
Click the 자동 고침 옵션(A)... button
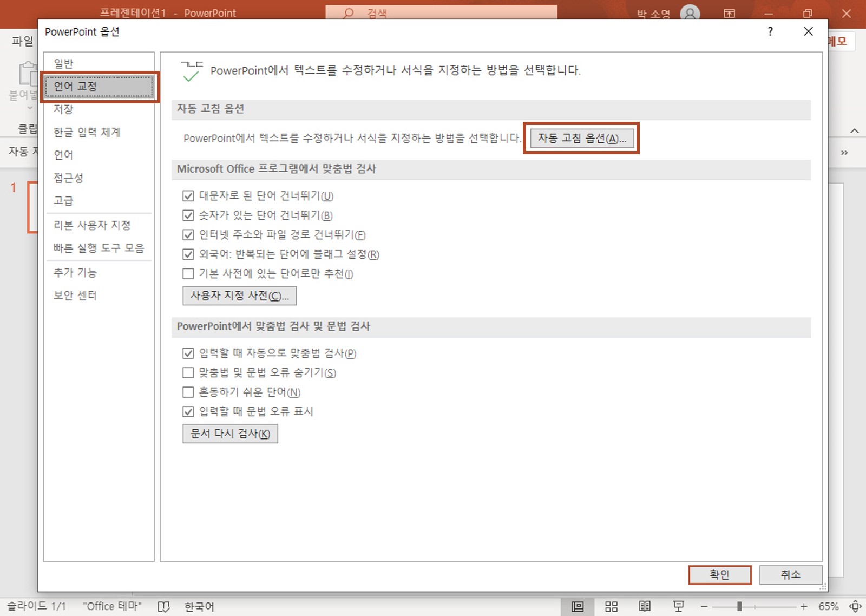tap(581, 138)
